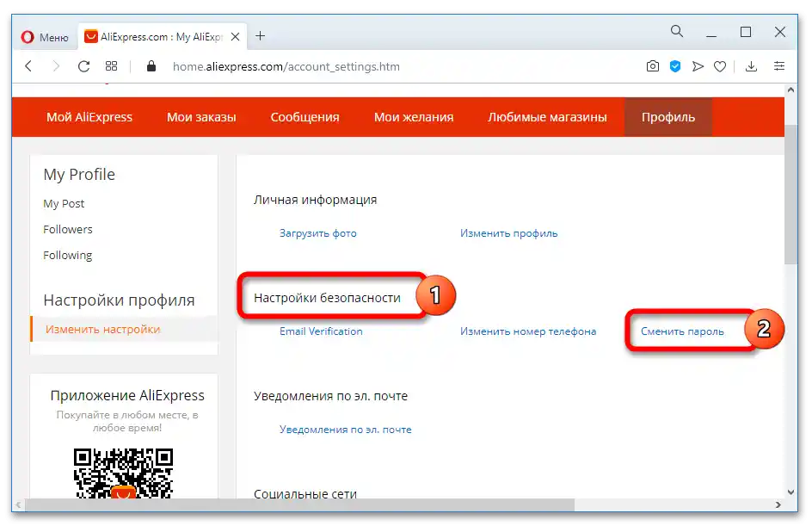
Task: Click the Социальные сети heading
Action: click(305, 493)
